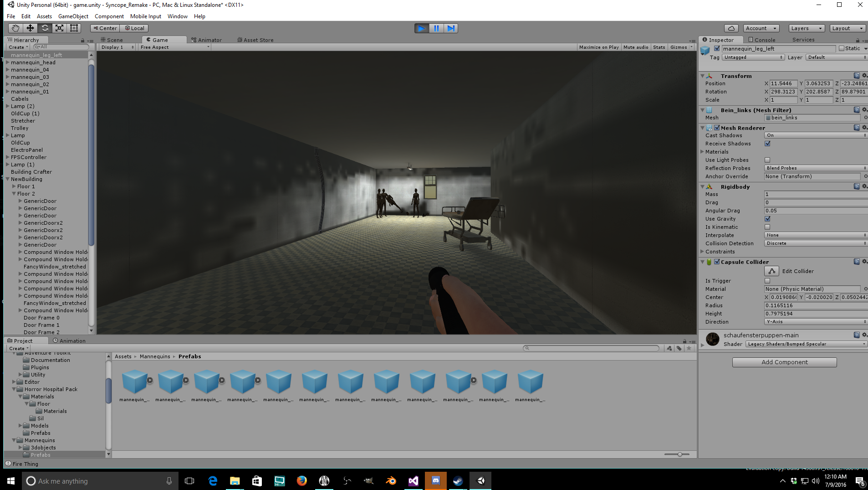Click the Stats button
The image size is (868, 490).
tap(659, 47)
